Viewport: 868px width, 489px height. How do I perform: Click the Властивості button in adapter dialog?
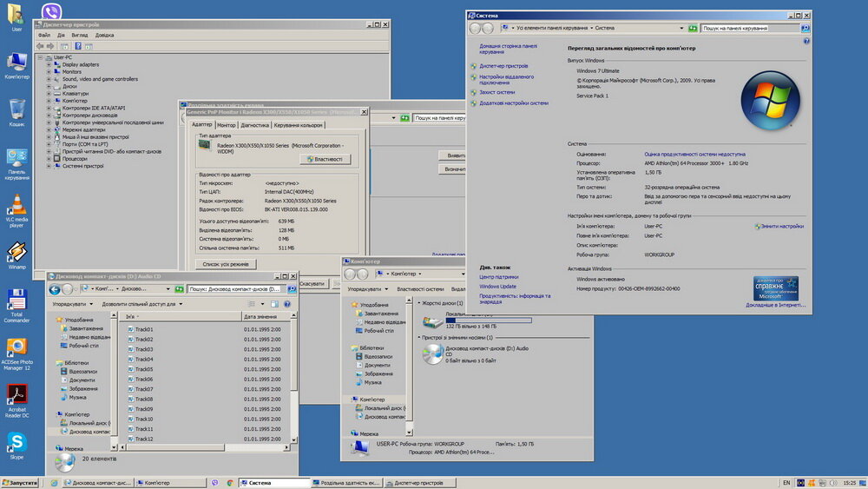[324, 159]
